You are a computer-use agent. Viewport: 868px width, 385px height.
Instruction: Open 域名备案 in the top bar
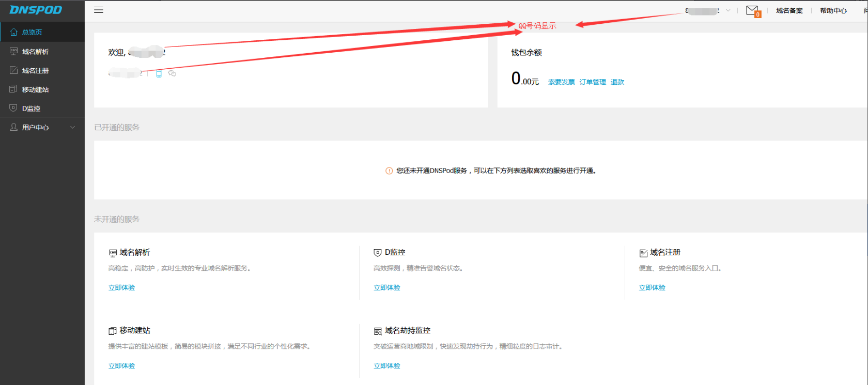789,10
